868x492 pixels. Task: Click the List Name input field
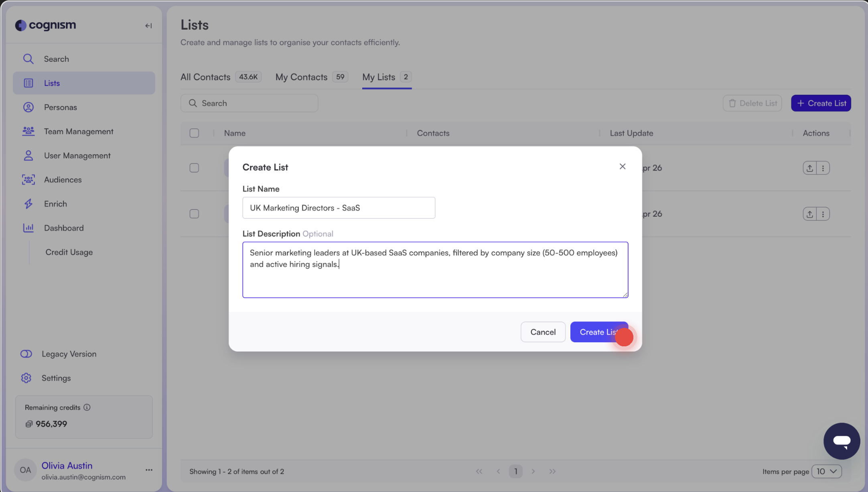pyautogui.click(x=339, y=208)
